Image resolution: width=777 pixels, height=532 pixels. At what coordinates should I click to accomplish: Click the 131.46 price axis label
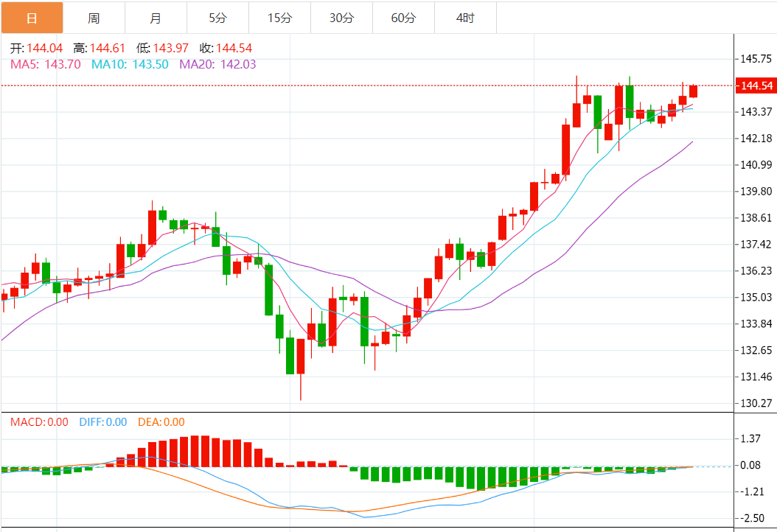tap(756, 377)
